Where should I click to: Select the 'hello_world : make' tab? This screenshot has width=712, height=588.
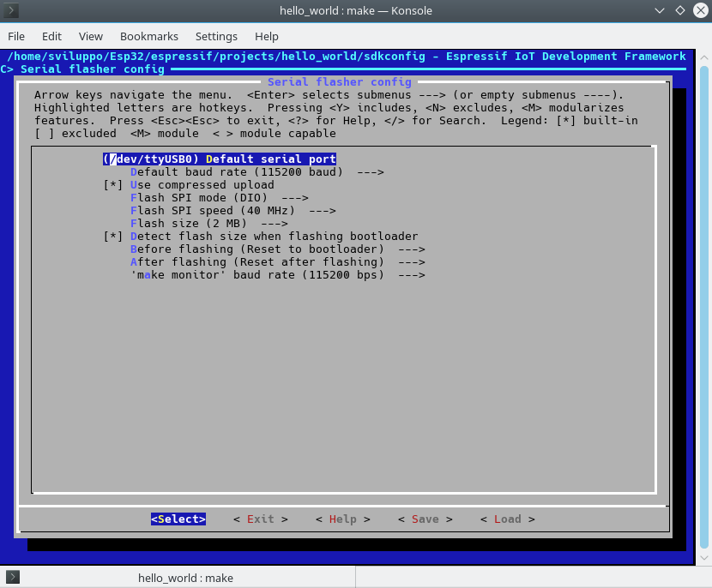[185, 578]
